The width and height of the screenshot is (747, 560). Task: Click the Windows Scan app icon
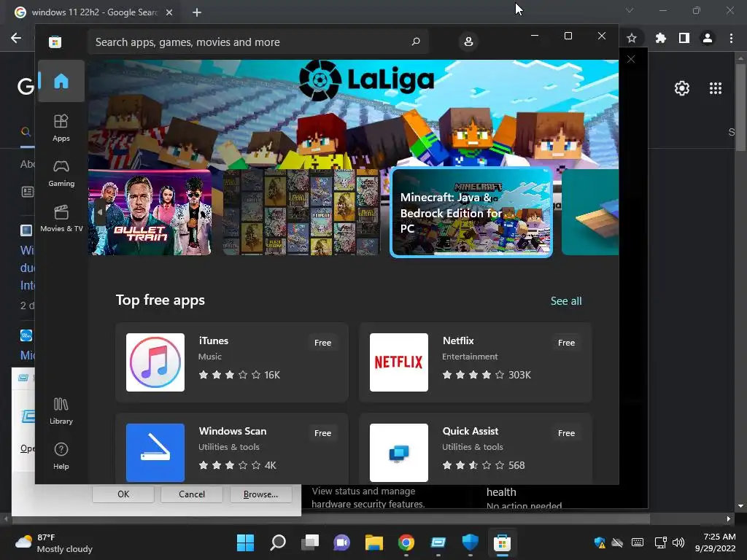tap(155, 453)
